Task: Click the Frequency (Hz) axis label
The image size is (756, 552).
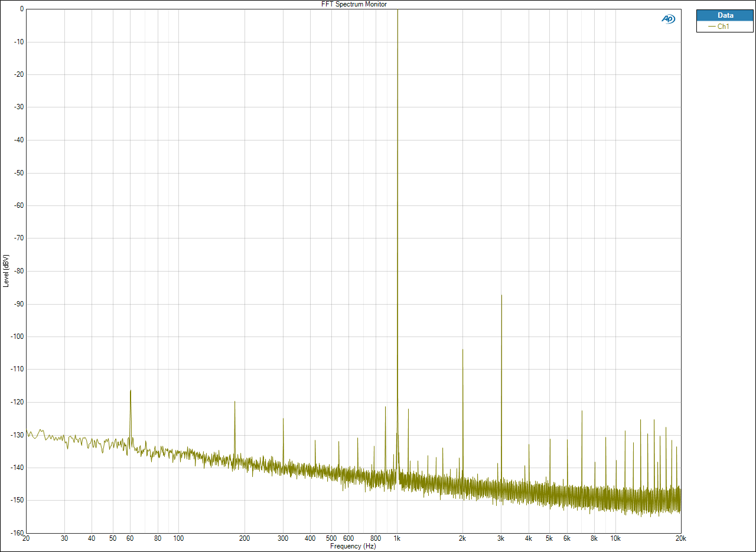Action: click(353, 546)
